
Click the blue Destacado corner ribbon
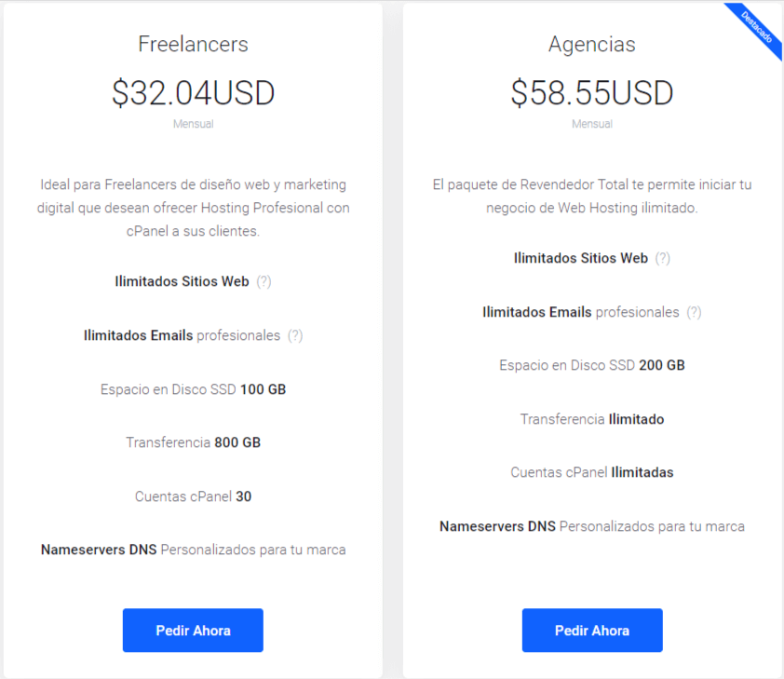click(x=757, y=28)
